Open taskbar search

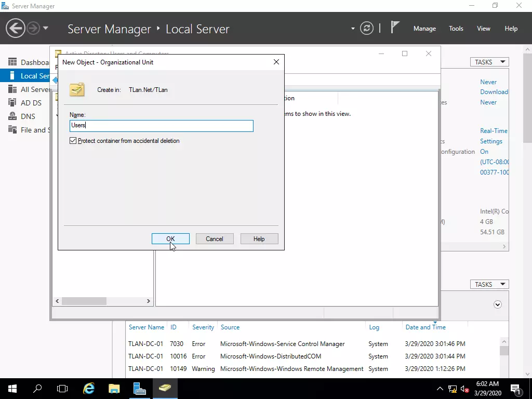coord(37,389)
